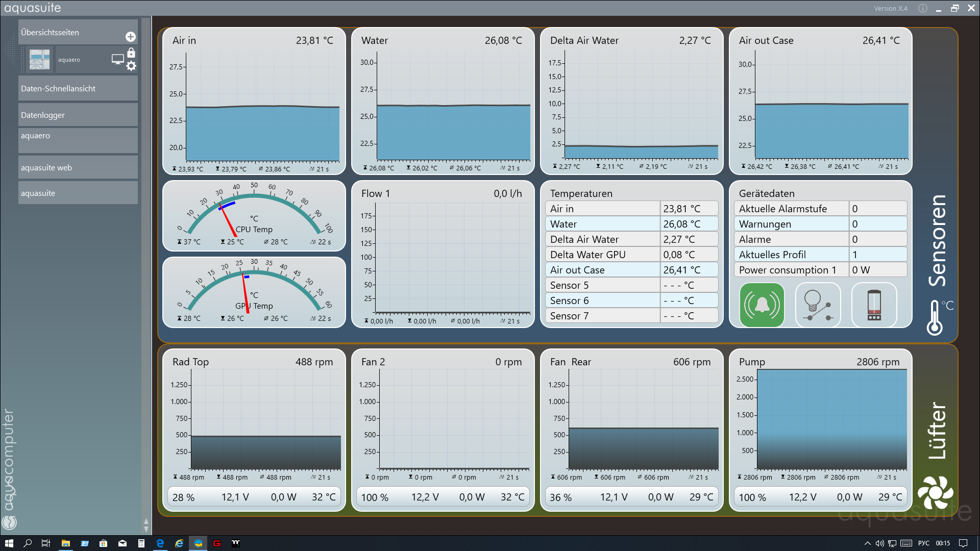This screenshot has width=980, height=551.
Task: Click the monitor icon beside aquaero
Action: click(117, 59)
